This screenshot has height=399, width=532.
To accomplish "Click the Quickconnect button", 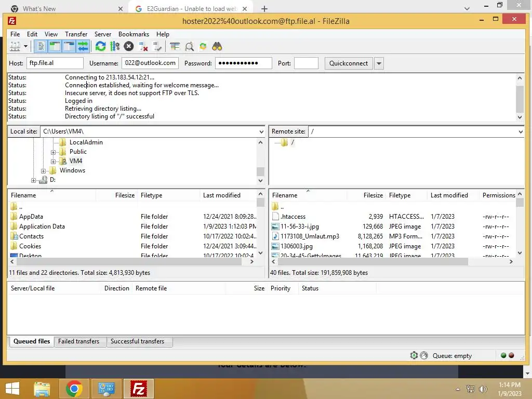I will (x=349, y=63).
